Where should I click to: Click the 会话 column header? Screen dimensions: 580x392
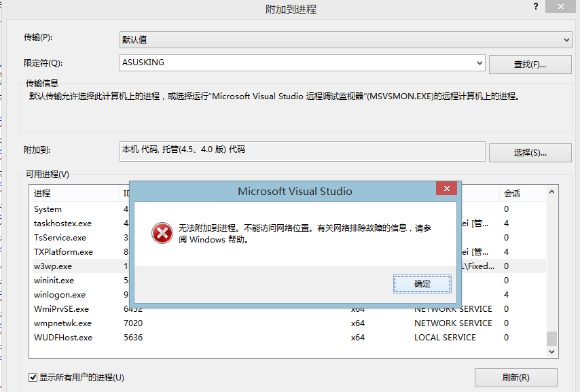522,193
